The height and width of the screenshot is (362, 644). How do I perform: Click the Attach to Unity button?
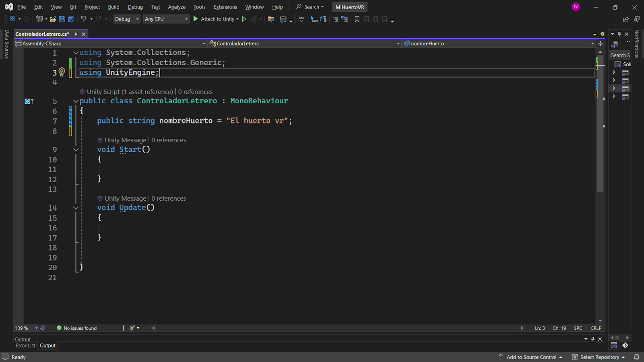(217, 19)
